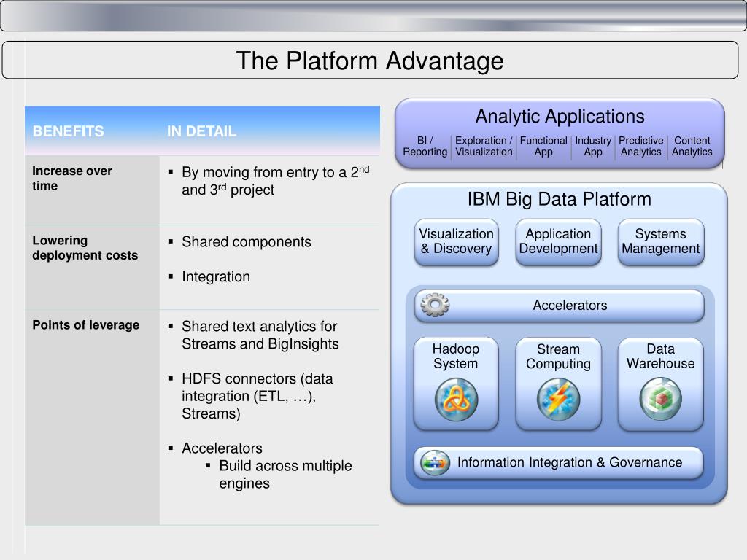Click the Accelerators bullet in the table
Image resolution: width=747 pixels, height=560 pixels.
pos(216,448)
